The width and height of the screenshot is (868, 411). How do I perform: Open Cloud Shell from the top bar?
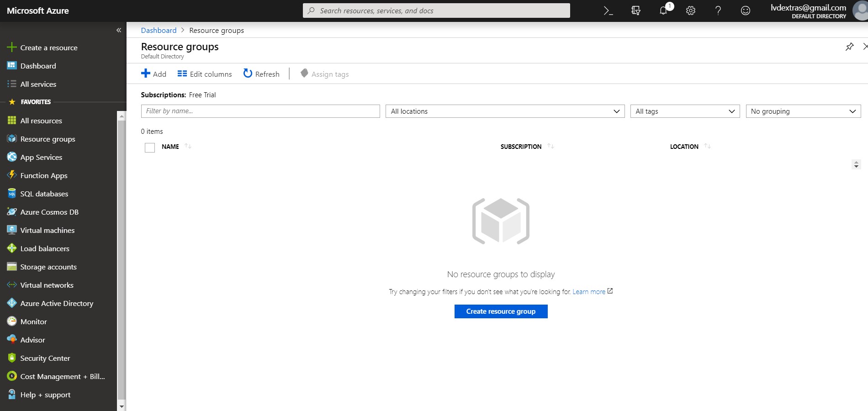[x=608, y=11]
